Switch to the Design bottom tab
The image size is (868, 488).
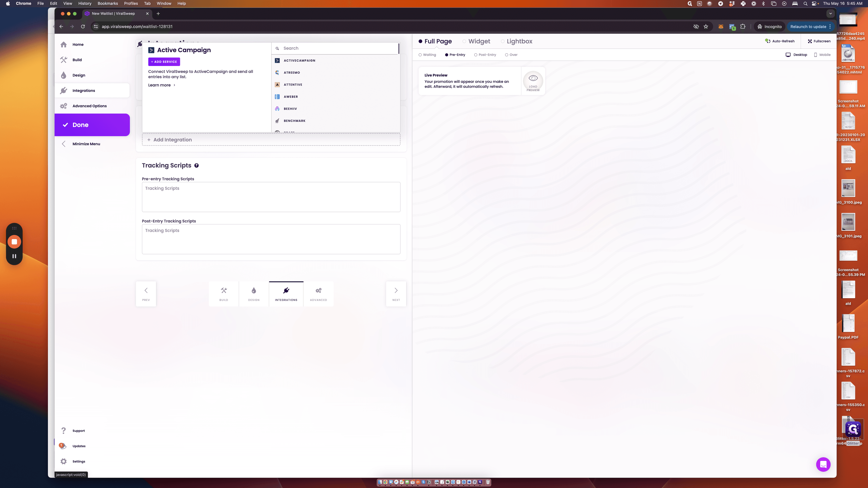(254, 294)
